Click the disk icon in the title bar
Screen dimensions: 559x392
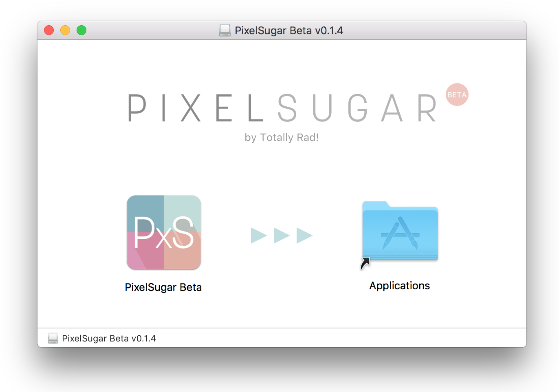point(225,31)
